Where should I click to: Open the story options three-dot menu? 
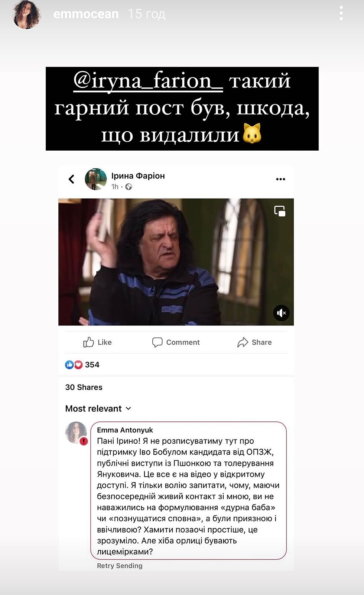[341, 13]
